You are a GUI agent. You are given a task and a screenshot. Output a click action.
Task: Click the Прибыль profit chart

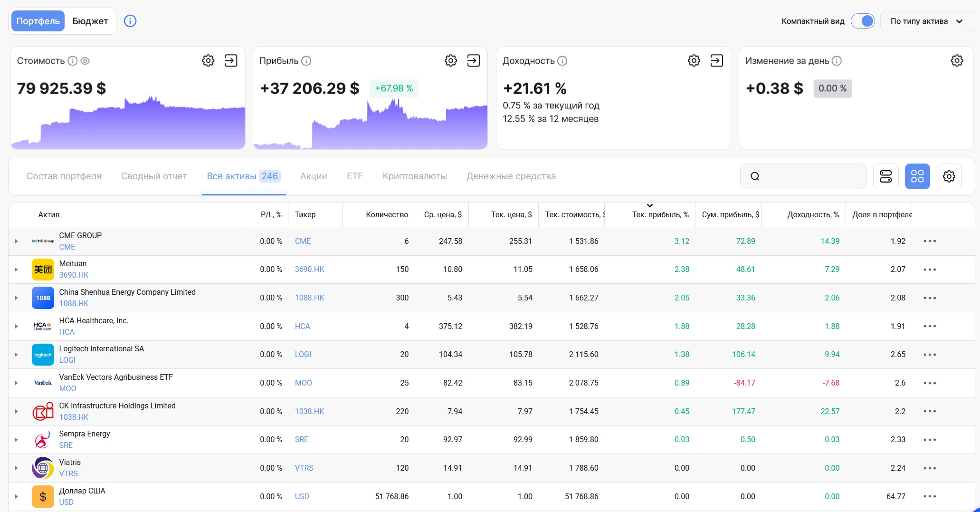371,124
